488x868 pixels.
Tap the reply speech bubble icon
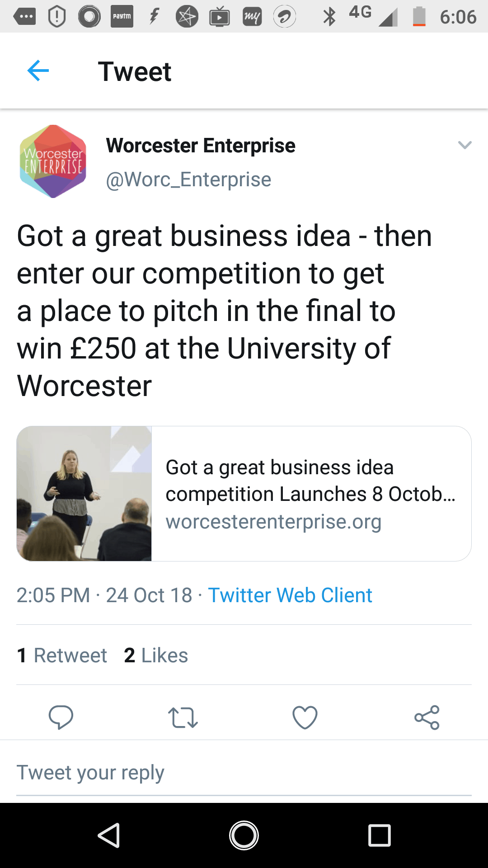(x=61, y=717)
